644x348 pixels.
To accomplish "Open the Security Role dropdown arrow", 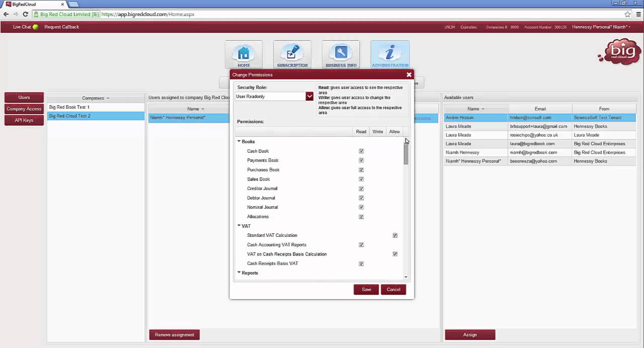I will 309,97.
